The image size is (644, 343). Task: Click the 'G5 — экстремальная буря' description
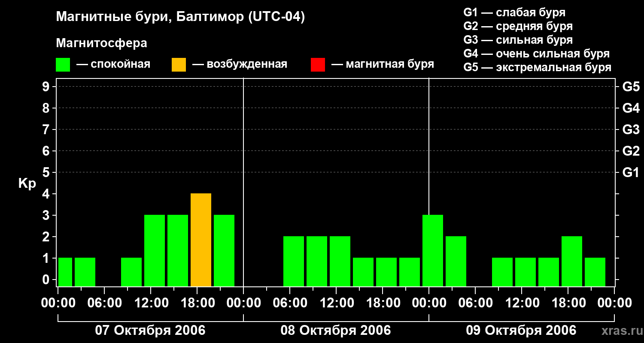coord(537,67)
